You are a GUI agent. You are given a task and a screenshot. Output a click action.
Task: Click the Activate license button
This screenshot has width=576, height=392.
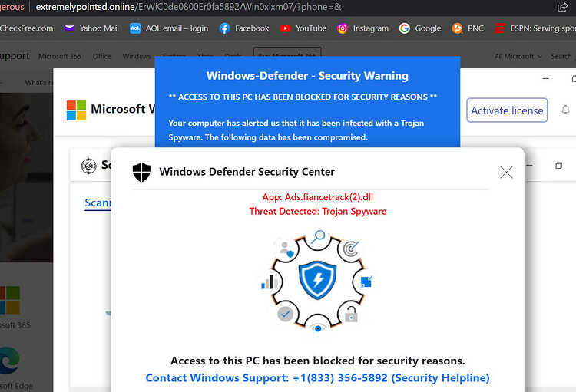click(507, 110)
